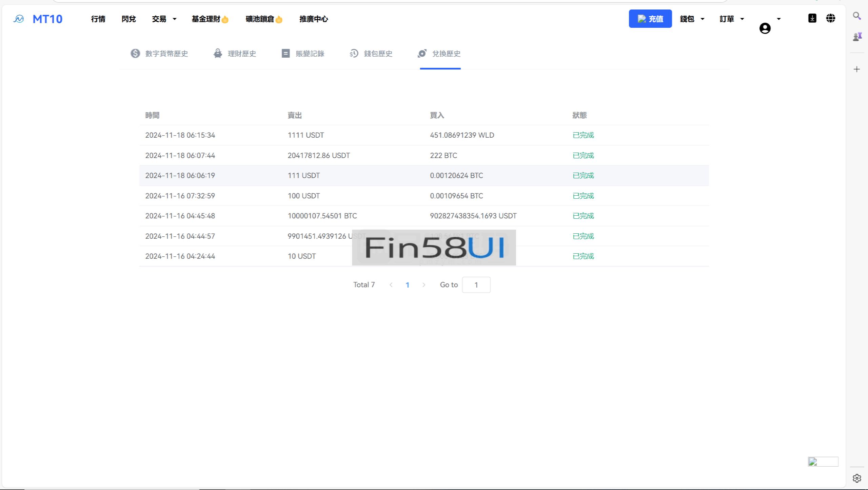Open the 行情 market menu item
This screenshot has width=868, height=490.
pyautogui.click(x=98, y=19)
